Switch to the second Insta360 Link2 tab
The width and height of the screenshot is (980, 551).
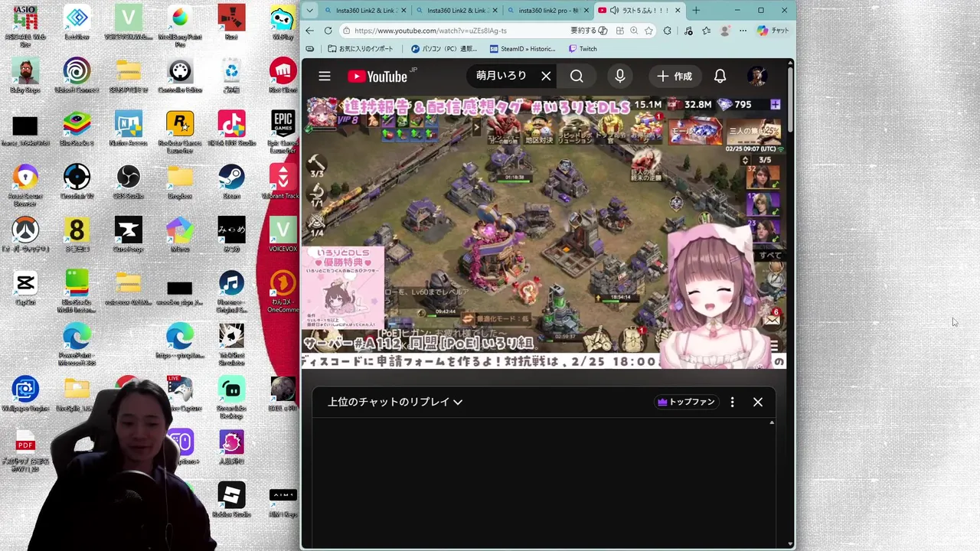pyautogui.click(x=456, y=10)
